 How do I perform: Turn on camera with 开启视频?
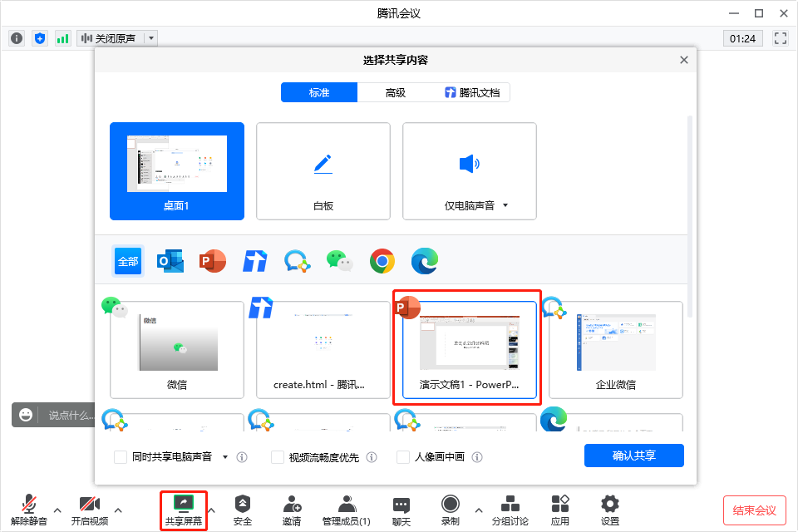coord(90,510)
